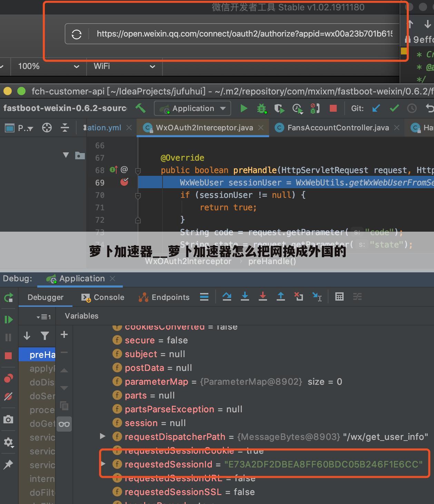Select the parameterMap variable row
This screenshot has width=434, height=504.
point(227,382)
